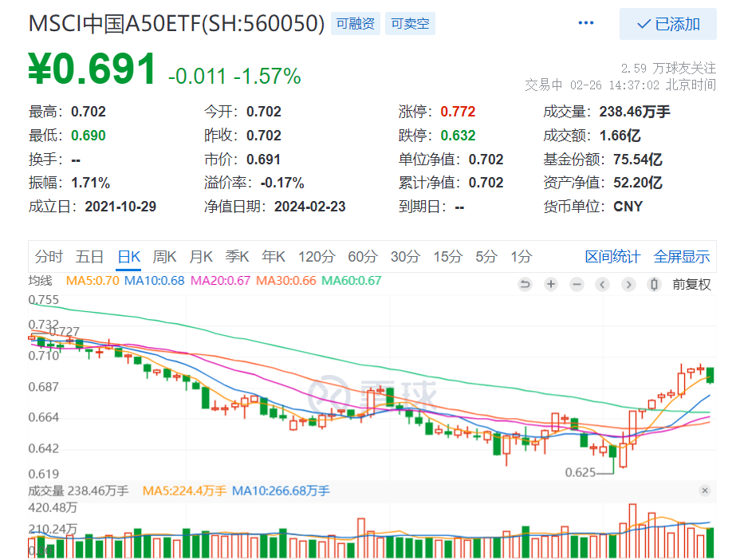This screenshot has width=736, height=560.
Task: Switch to the 分时 tab
Action: coord(49,257)
